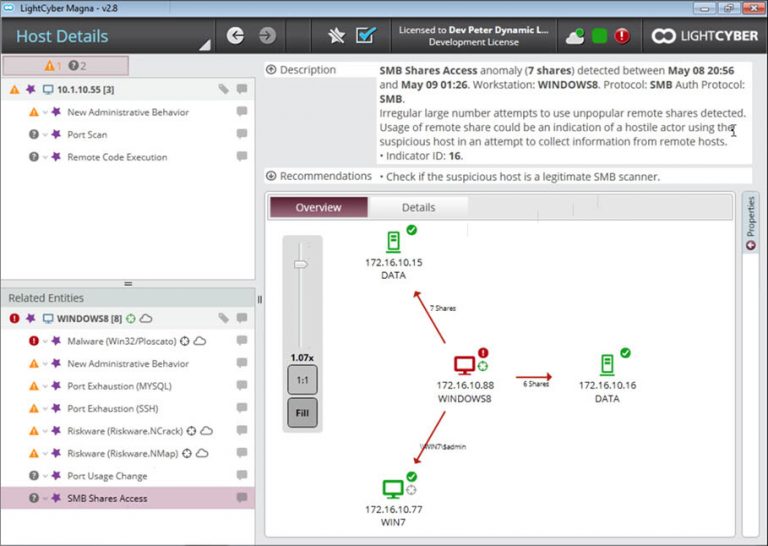Expand dropdown arrow beside Malware (Win32/Ploscato)
This screenshot has height=546, width=768.
[45, 341]
